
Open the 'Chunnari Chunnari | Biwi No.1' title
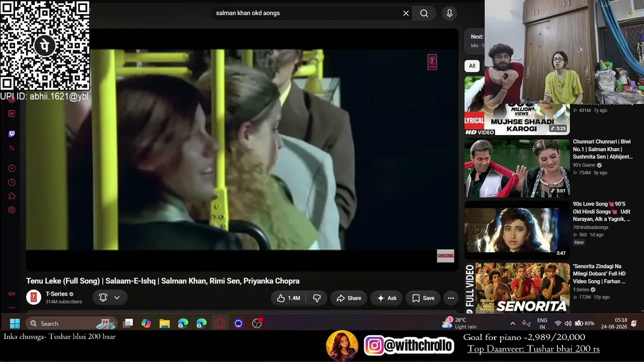click(603, 149)
